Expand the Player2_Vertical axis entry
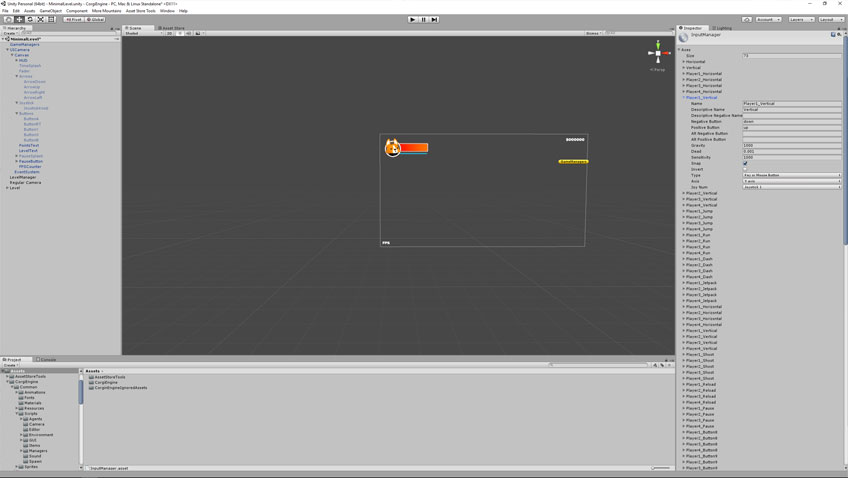 pyautogui.click(x=684, y=193)
